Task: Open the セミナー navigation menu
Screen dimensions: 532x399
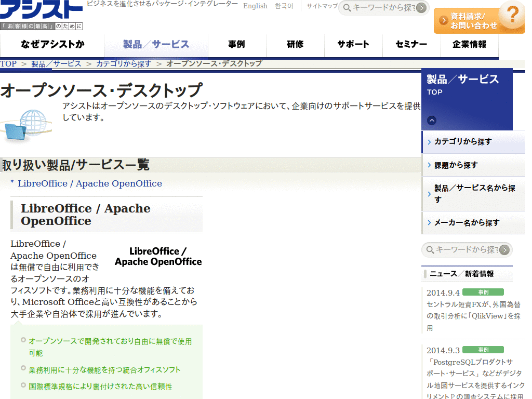Action: tap(411, 45)
